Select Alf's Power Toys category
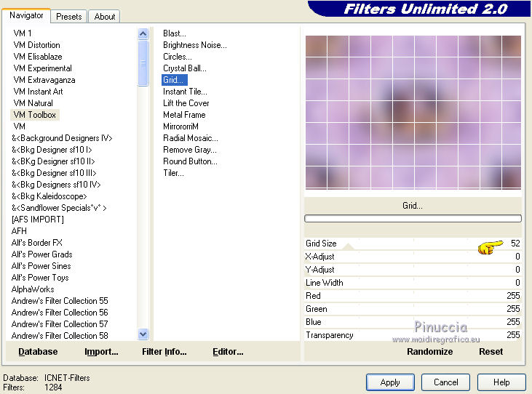 pyautogui.click(x=40, y=278)
